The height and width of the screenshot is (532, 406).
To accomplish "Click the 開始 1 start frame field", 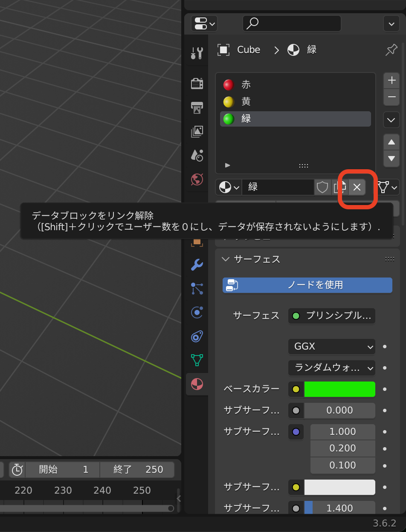I will (x=63, y=470).
